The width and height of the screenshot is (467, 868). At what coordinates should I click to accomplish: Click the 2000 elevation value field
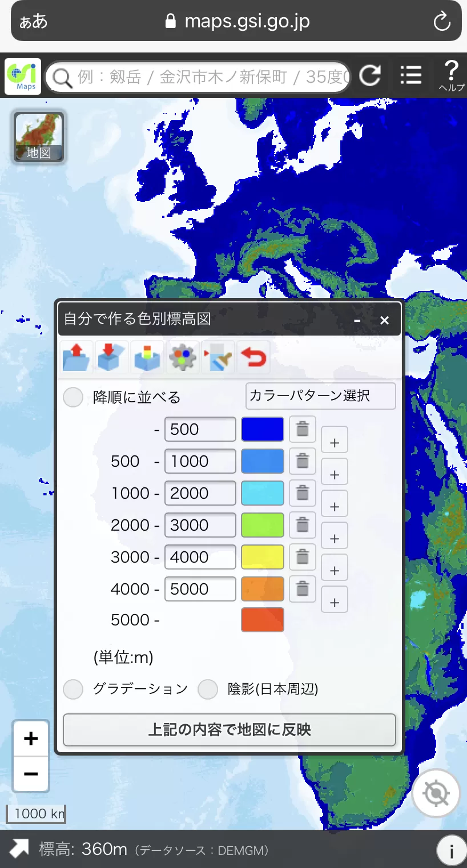tap(200, 493)
